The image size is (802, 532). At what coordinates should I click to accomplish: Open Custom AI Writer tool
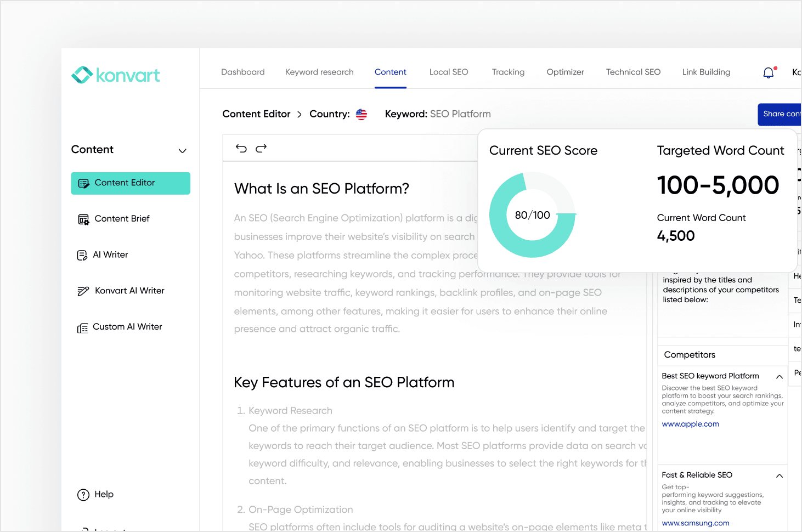(x=127, y=327)
